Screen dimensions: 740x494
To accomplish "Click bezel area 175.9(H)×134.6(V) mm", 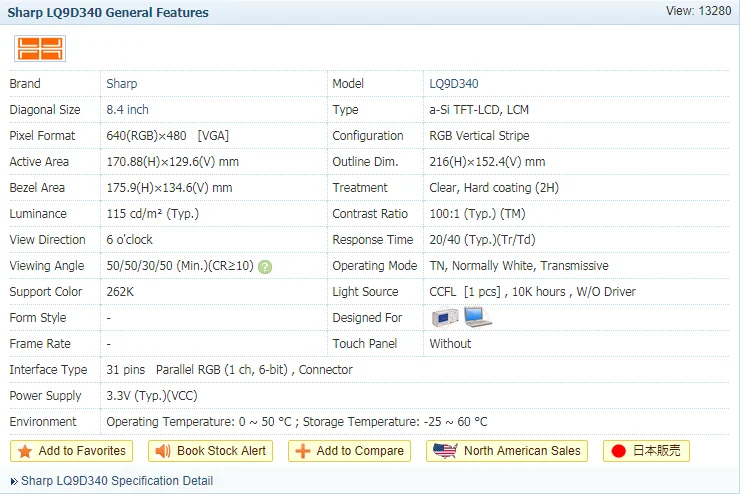I will pyautogui.click(x=169, y=188).
